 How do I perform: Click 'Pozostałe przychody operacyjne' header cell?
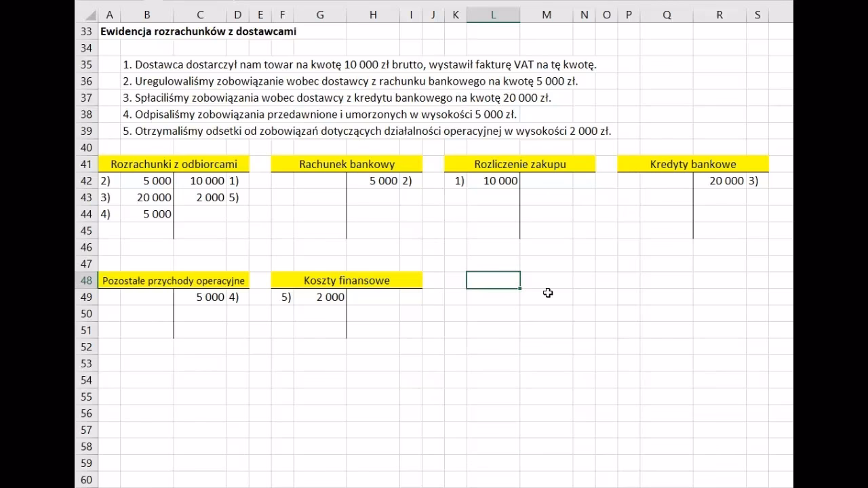point(174,281)
